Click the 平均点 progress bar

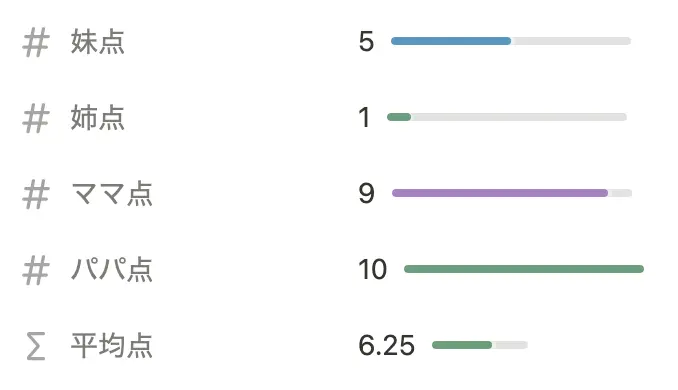click(x=480, y=345)
